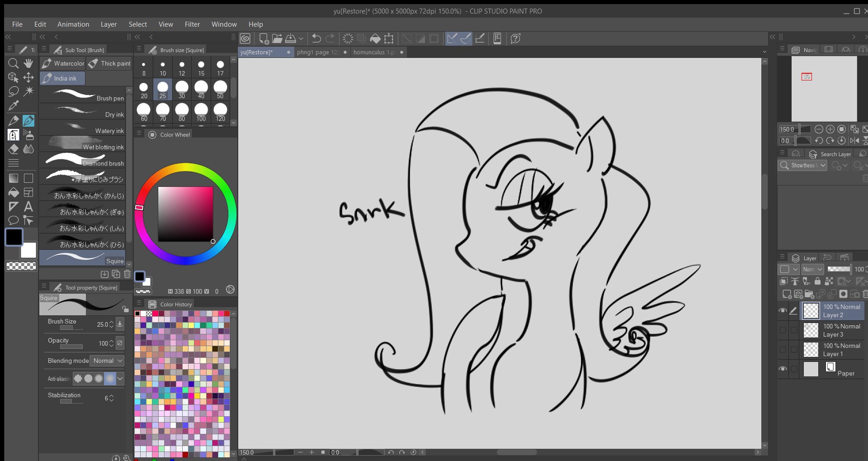Click the Undo arrow in command bar
The width and height of the screenshot is (868, 461).
click(316, 39)
